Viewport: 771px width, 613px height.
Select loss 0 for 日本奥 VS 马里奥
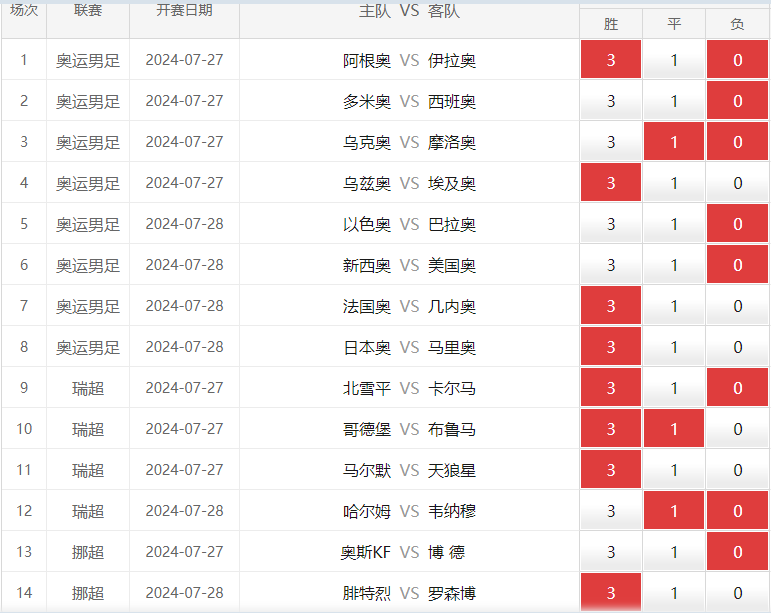737,347
